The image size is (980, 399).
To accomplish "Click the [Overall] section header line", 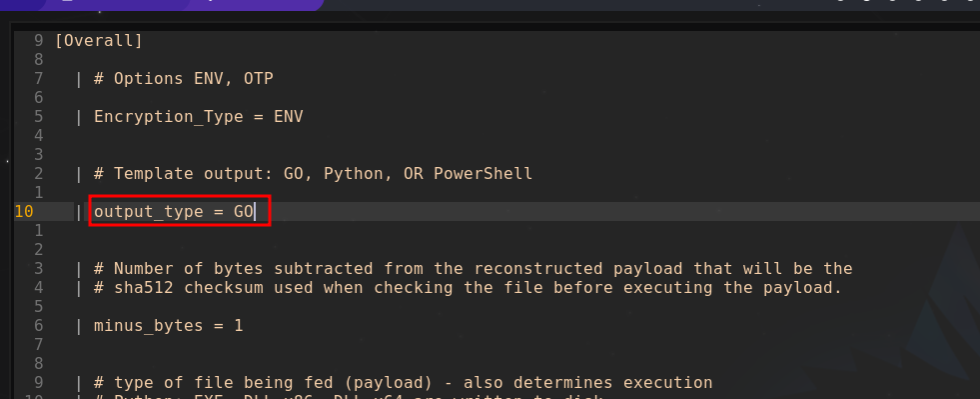I will [99, 41].
